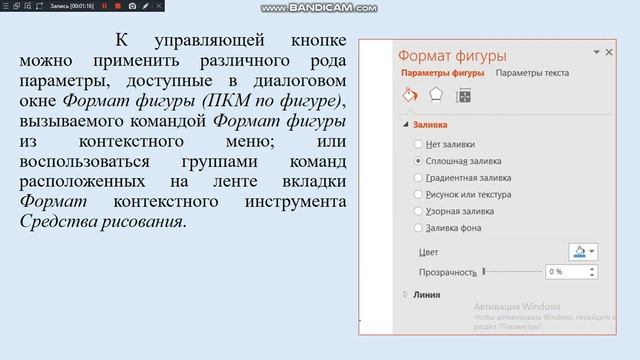Click the Формат фигуры pane title
The width and height of the screenshot is (640, 360).
click(452, 56)
